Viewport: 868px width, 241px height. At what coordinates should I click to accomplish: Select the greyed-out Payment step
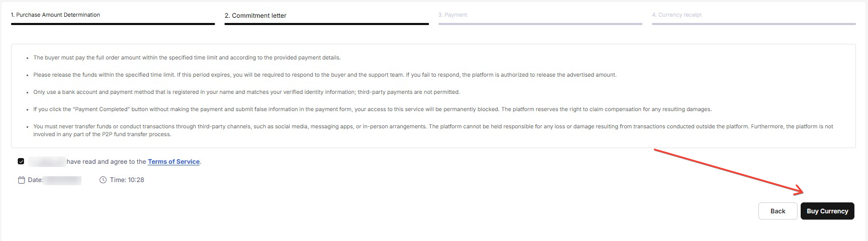[453, 15]
